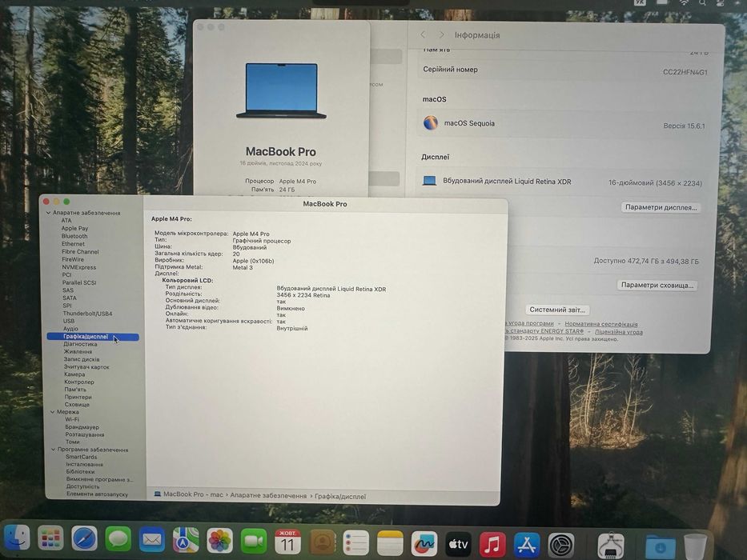The image size is (747, 560).
Task: Open Mail app in the Dock
Action: [x=152, y=540]
